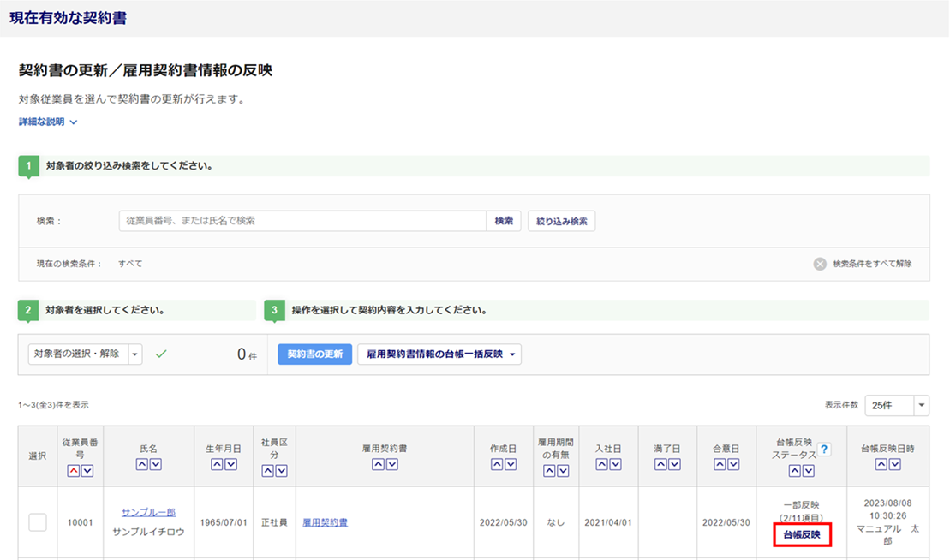950x560 pixels.
Task: Click the 契約書の更新 button
Action: 314,354
